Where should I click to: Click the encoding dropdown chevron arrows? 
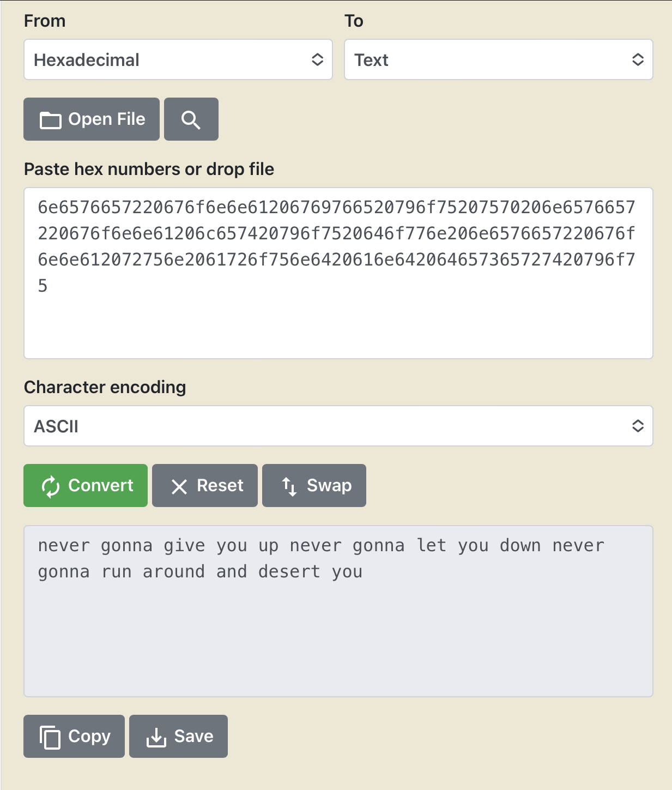click(x=638, y=426)
